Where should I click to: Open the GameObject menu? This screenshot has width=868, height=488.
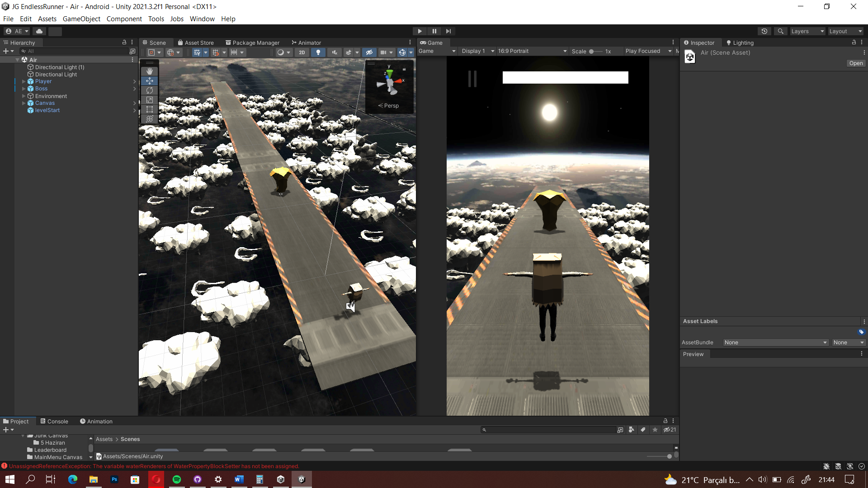81,19
